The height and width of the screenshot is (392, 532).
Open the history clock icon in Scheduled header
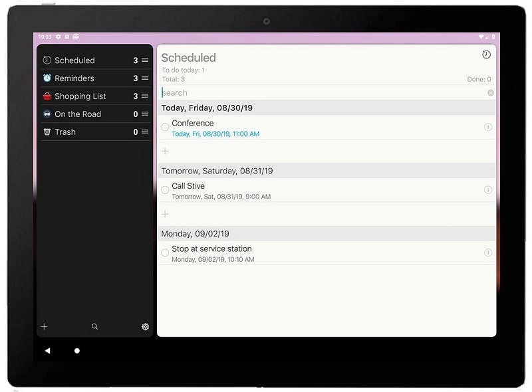[x=486, y=55]
